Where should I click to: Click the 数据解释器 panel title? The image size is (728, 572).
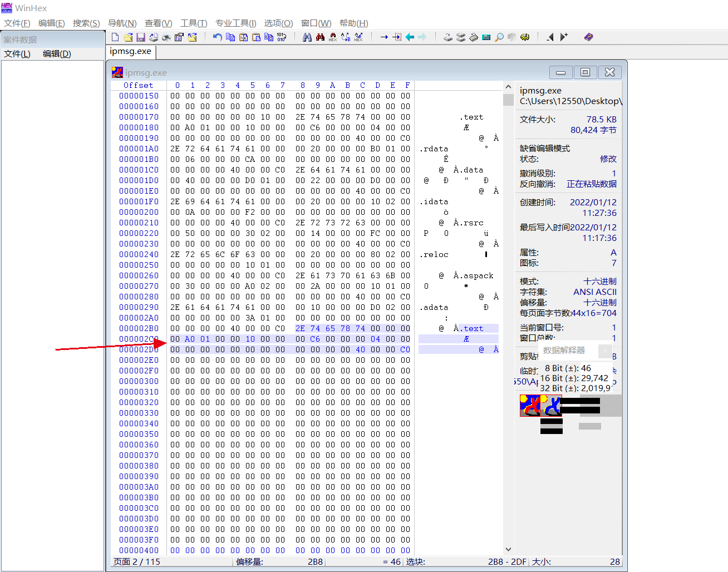[564, 351]
